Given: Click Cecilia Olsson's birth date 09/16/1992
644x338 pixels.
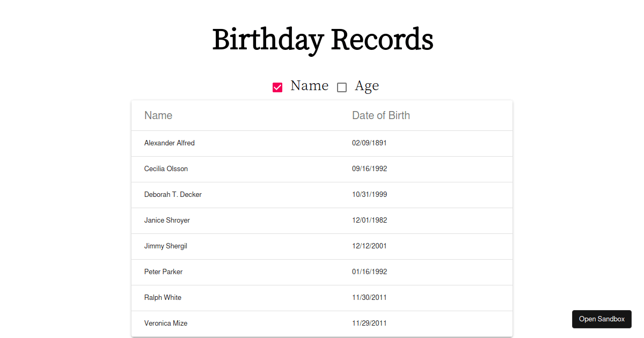Looking at the screenshot, I should (x=369, y=168).
